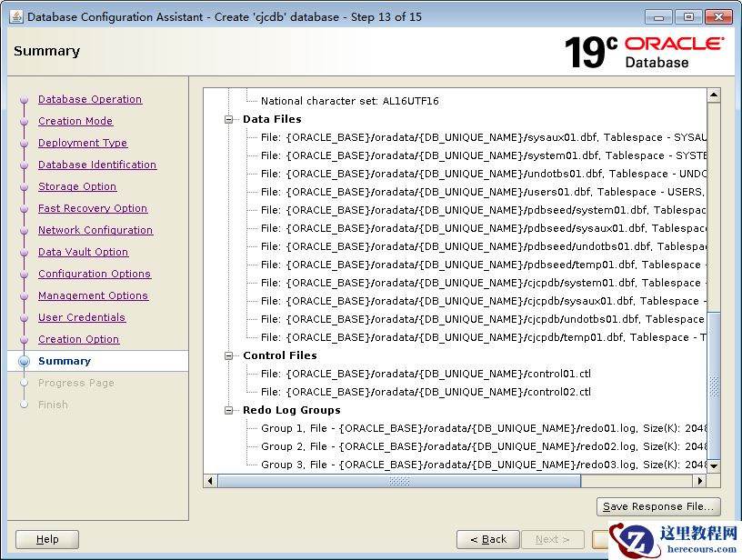
Task: Navigate to Deployment Type step
Action: [x=83, y=143]
